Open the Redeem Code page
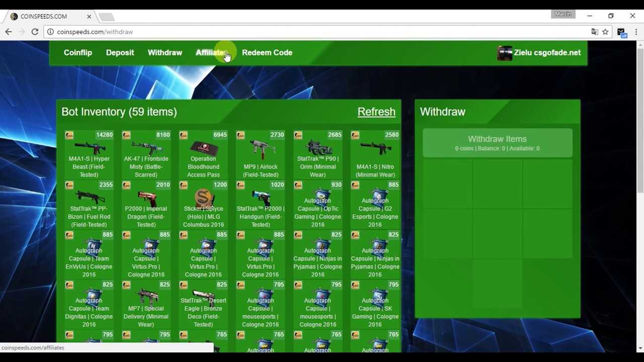The height and width of the screenshot is (362, 644). coord(267,52)
